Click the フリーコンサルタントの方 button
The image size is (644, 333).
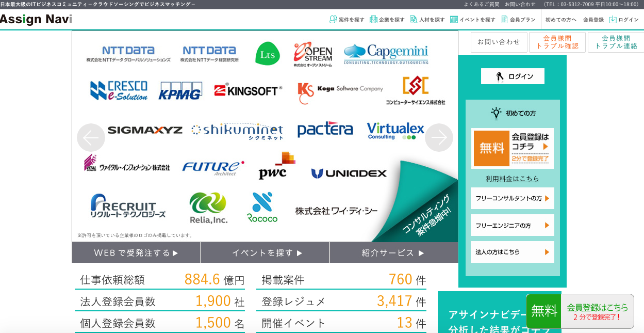point(513,198)
